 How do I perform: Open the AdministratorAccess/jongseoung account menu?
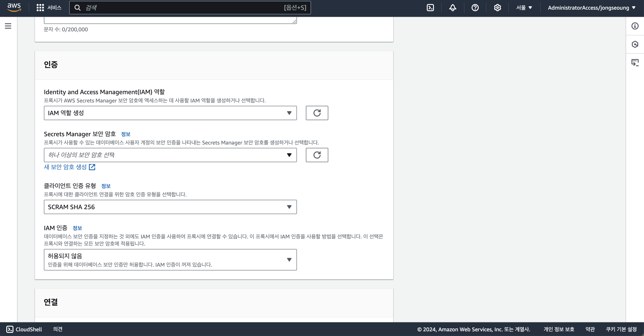coord(591,8)
